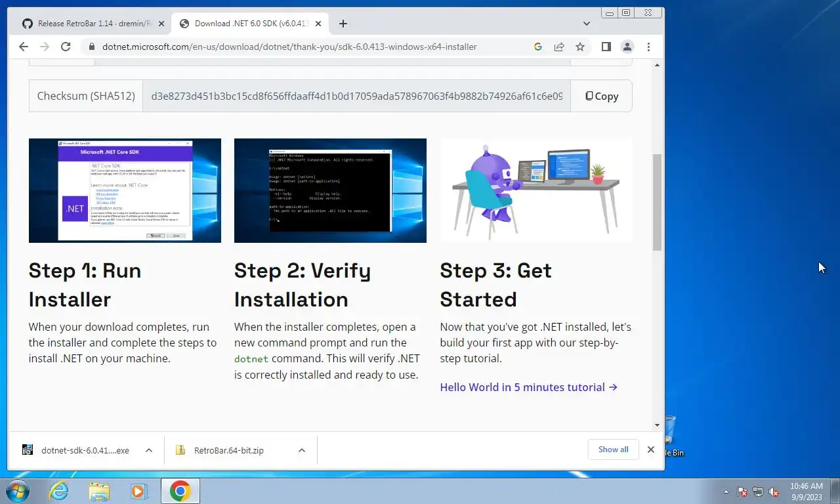Image resolution: width=840 pixels, height=504 pixels.
Task: Show hidden tray icons arrow
Action: (726, 492)
